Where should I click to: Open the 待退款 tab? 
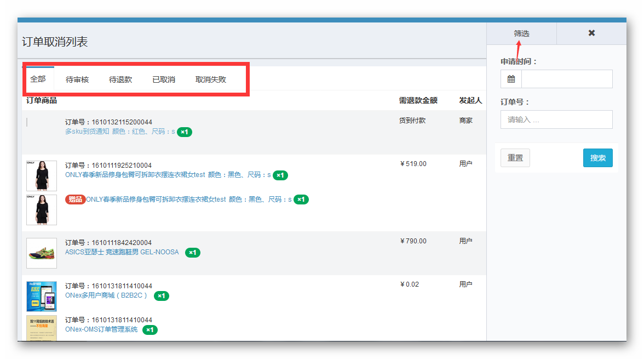tap(120, 79)
